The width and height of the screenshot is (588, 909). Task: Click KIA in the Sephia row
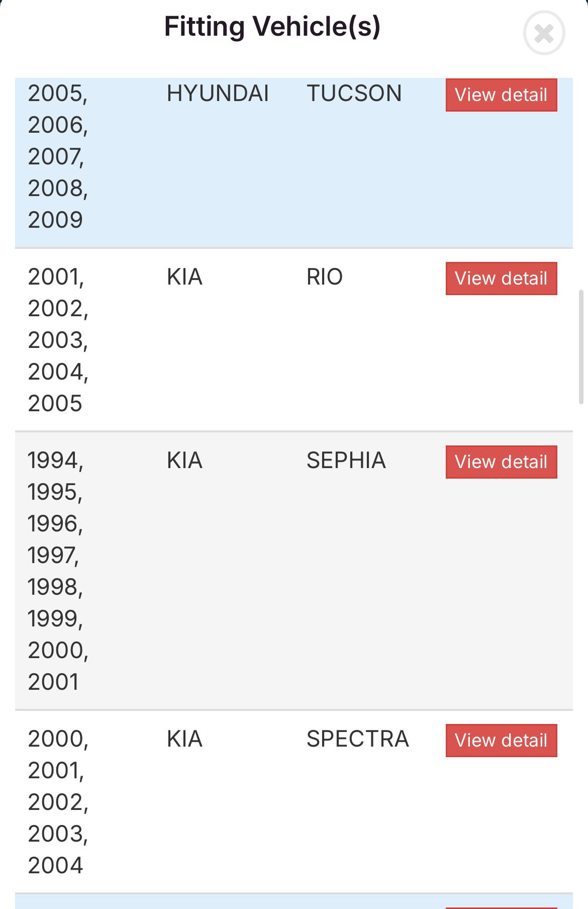coord(184,461)
